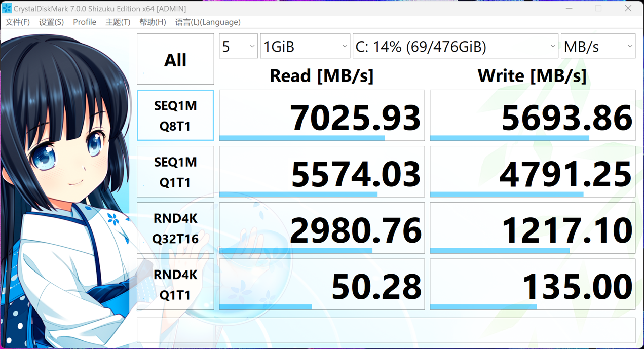Close the CrystalDiskMark window

point(628,8)
